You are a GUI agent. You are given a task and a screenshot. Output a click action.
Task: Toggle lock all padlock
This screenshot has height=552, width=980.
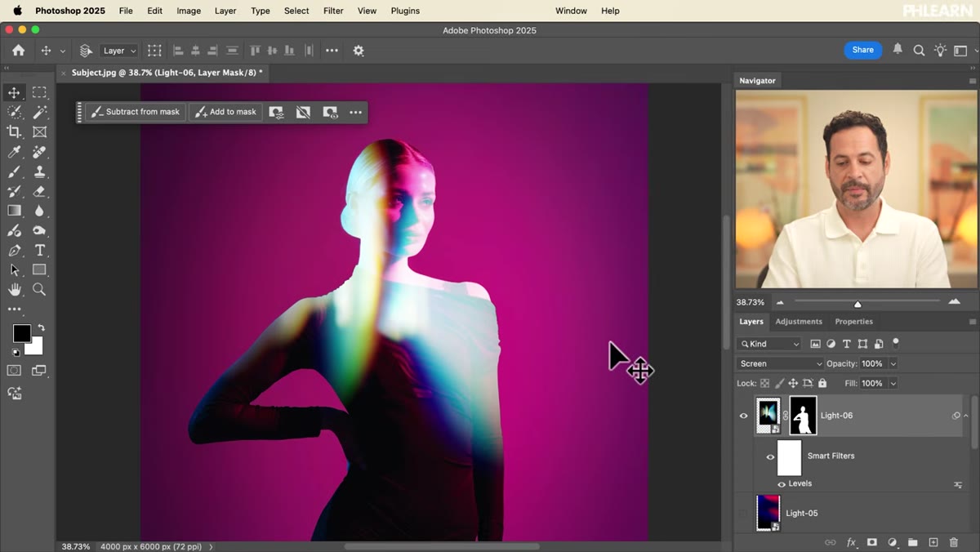click(822, 383)
